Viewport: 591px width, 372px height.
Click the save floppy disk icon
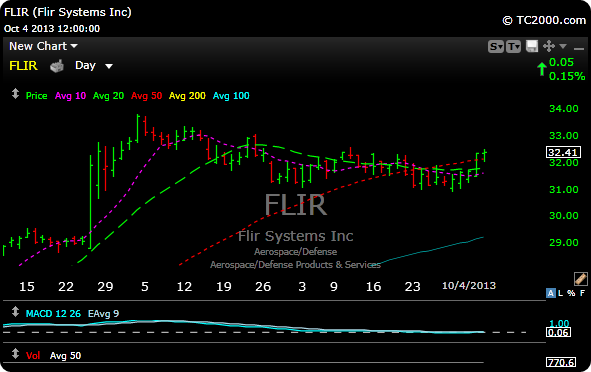pos(532,46)
